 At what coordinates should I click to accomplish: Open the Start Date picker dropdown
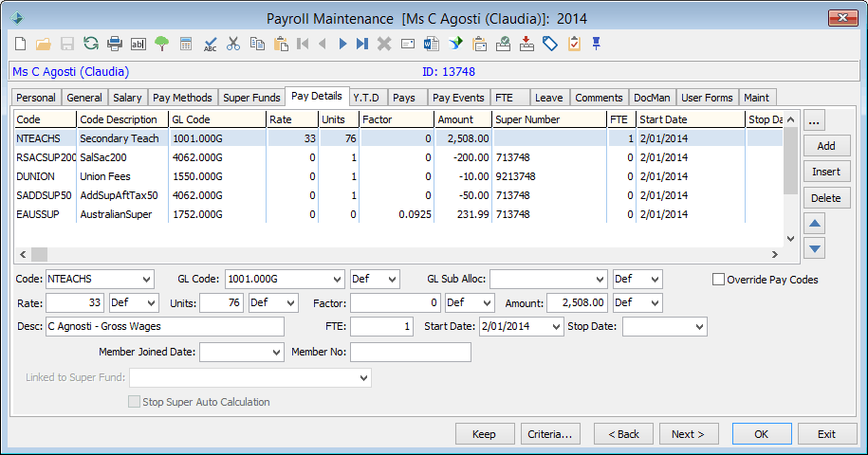(556, 327)
